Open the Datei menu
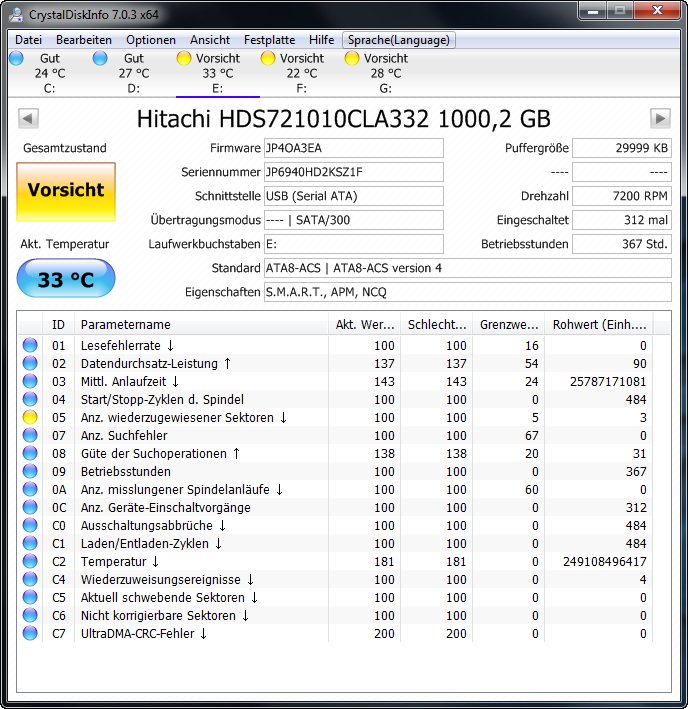The width and height of the screenshot is (688, 709). coord(28,40)
